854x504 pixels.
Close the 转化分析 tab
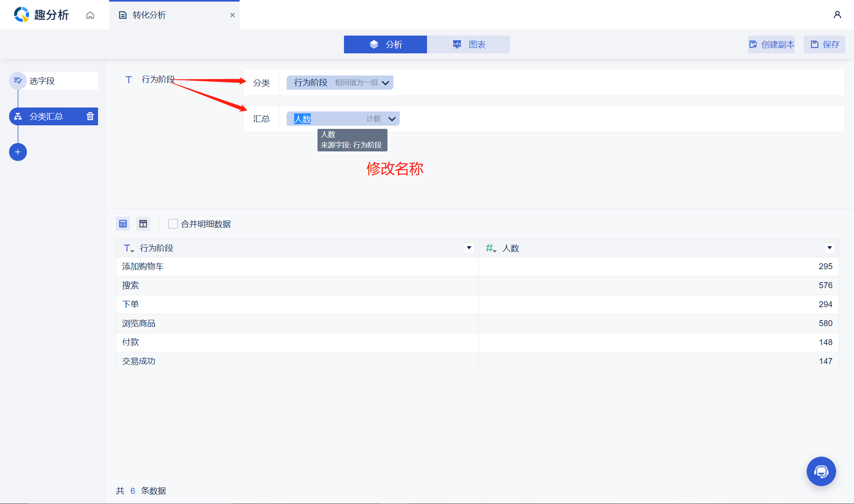point(232,15)
